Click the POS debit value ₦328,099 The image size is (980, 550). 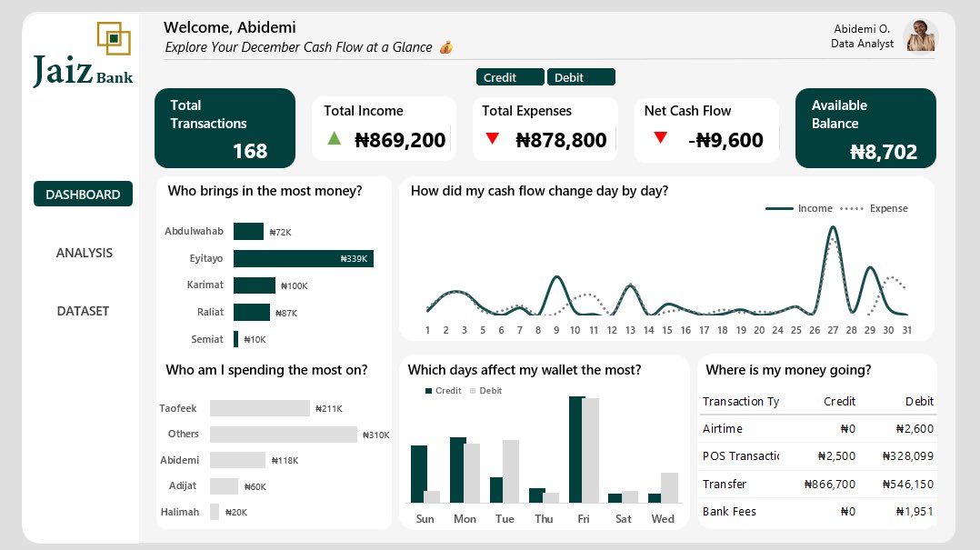[x=908, y=456]
